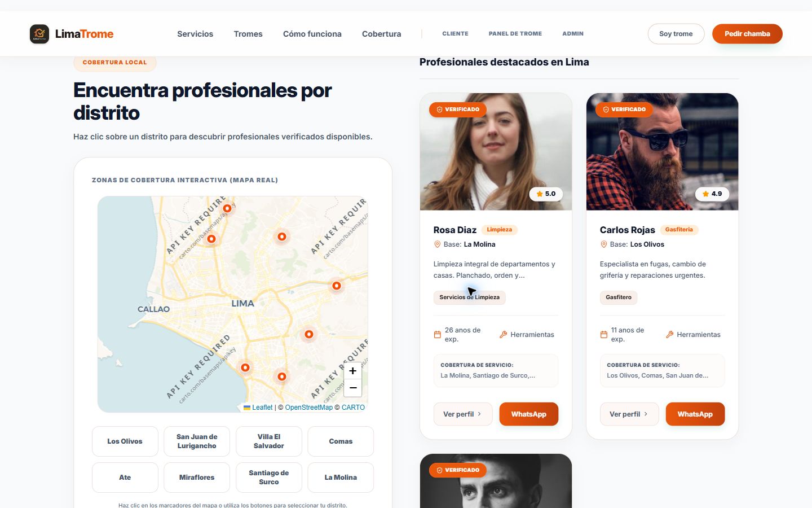
Task: Select the Comas district button
Action: (x=341, y=441)
